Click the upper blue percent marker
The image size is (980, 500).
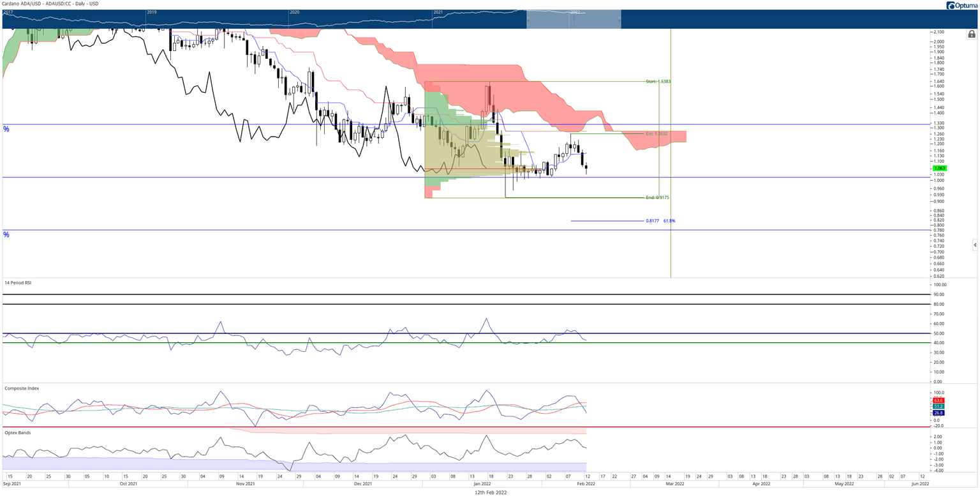click(x=6, y=129)
